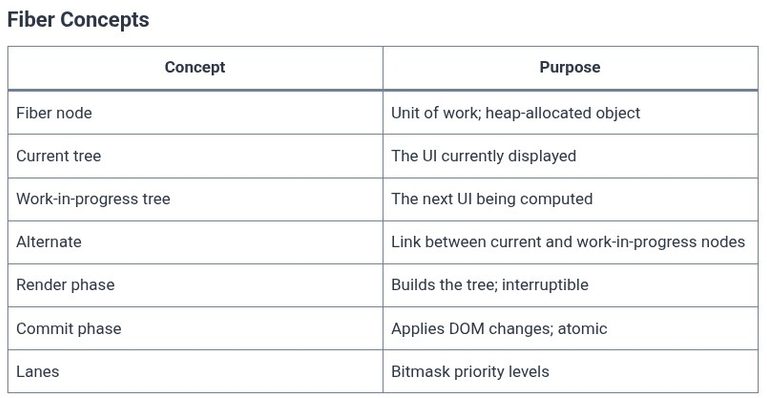Select 'Applies DOM changes; atomic' cell
767x398 pixels.
(x=570, y=328)
